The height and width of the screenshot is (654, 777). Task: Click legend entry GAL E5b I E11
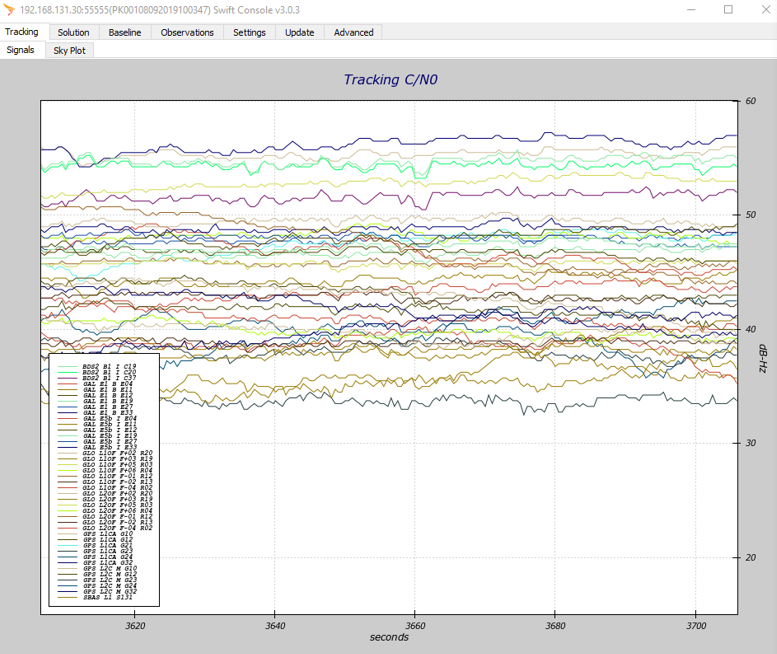click(x=97, y=424)
